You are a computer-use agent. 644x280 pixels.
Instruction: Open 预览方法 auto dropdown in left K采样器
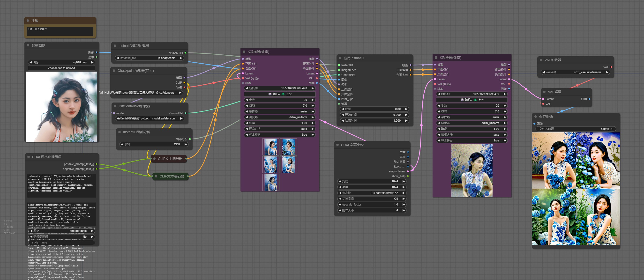tap(280, 129)
